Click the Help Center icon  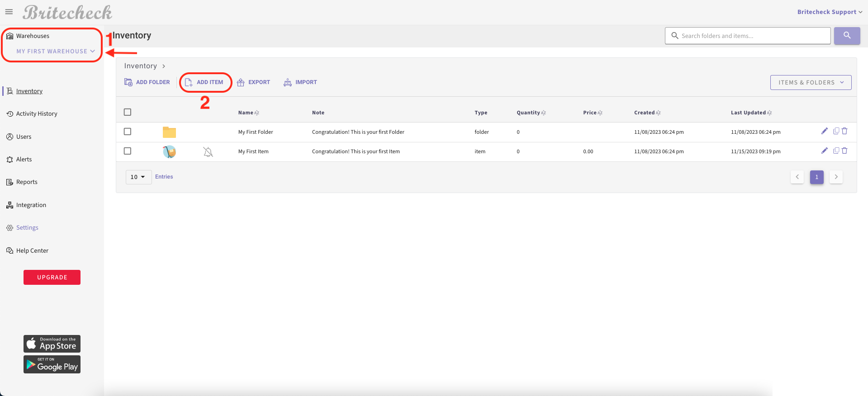click(x=9, y=251)
